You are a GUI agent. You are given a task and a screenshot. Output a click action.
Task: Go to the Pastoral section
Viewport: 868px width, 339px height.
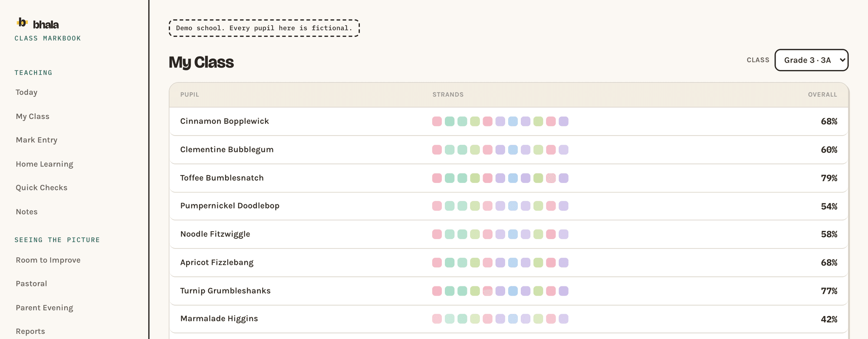coord(31,284)
